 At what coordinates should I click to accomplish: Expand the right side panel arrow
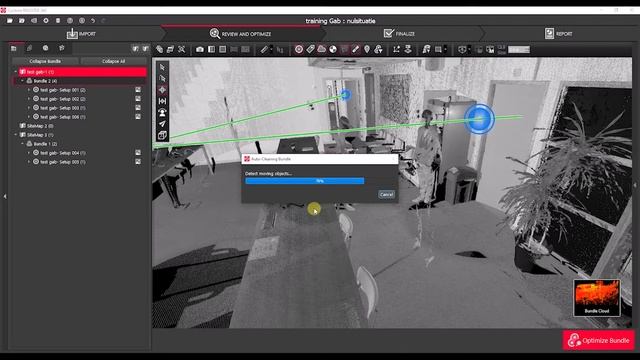635,185
